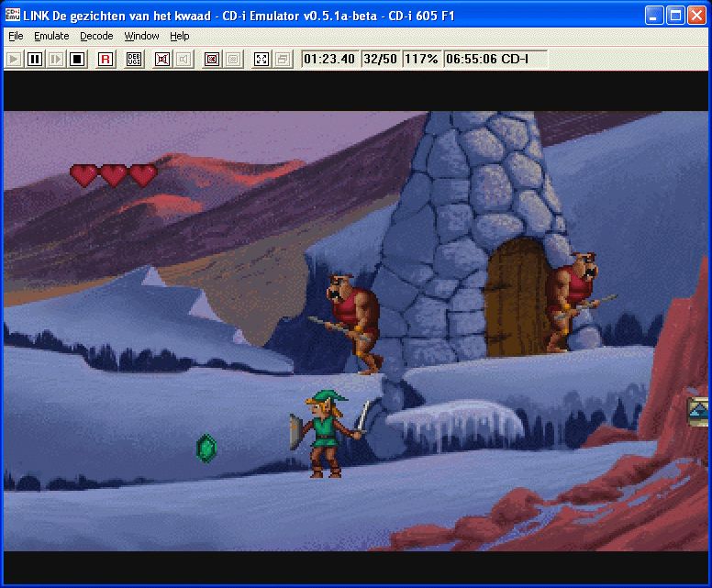Close the CD-i Emulator window

696,16
